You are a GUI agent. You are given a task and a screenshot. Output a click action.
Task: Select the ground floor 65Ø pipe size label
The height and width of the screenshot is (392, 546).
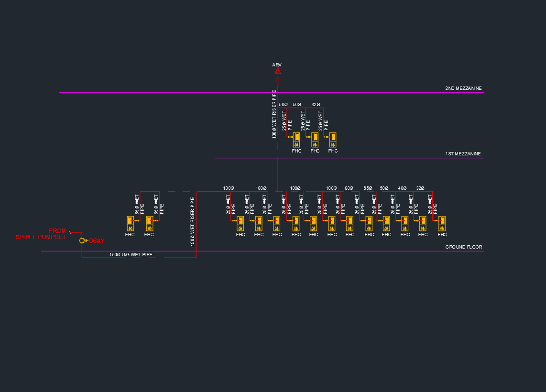(x=368, y=188)
